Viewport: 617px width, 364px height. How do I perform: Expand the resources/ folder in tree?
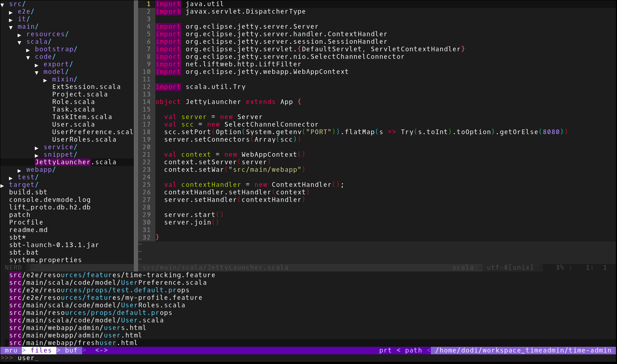[20, 35]
